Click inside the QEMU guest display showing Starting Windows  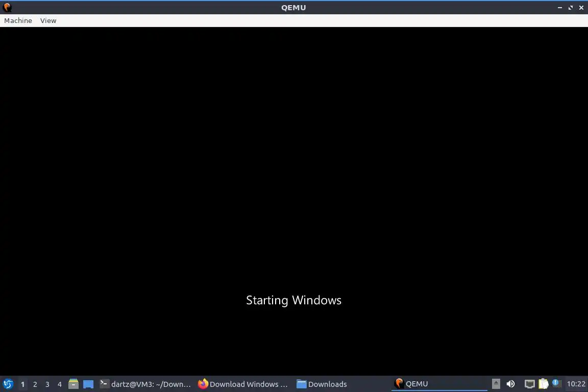pyautogui.click(x=294, y=201)
